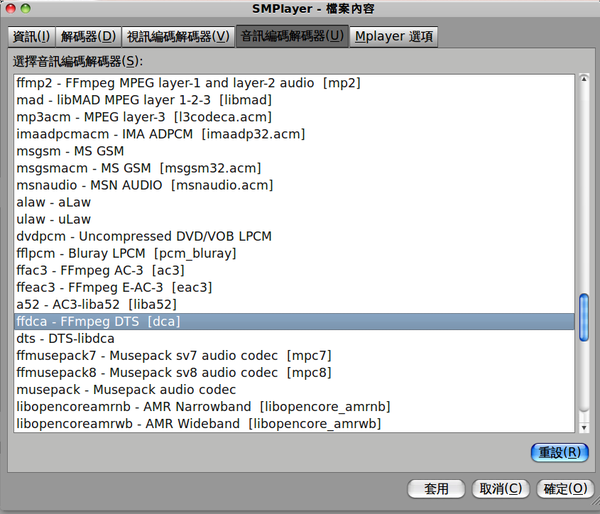Select ffac3 - FFmpeg AC-3 codec

click(294, 270)
